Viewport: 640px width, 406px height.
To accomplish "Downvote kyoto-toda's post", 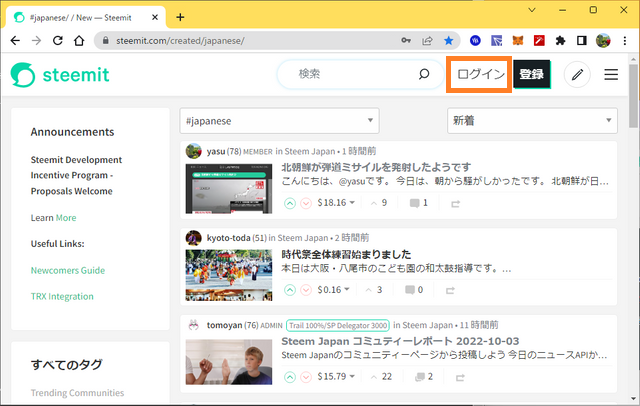I will (x=306, y=290).
